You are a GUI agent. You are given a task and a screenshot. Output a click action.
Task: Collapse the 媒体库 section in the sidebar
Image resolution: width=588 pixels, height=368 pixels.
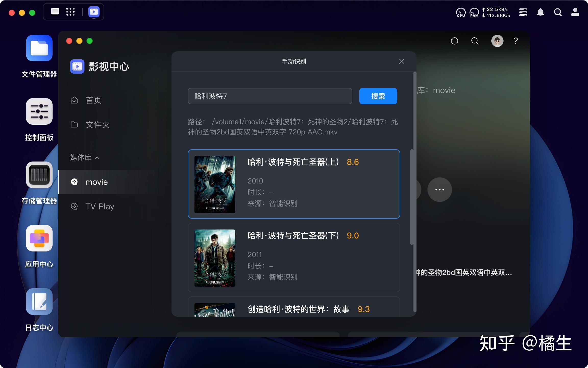tap(98, 158)
